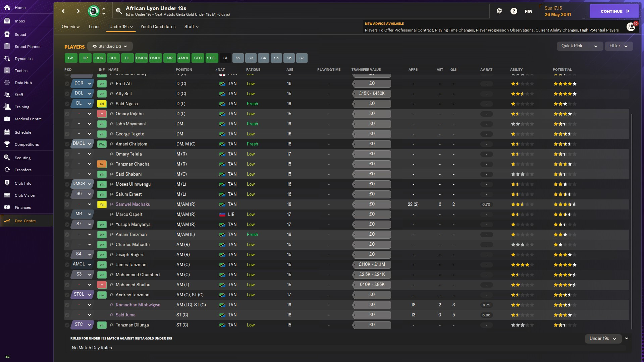Click the search magnifier icon
Screen dimensions: 644x362
(119, 11)
